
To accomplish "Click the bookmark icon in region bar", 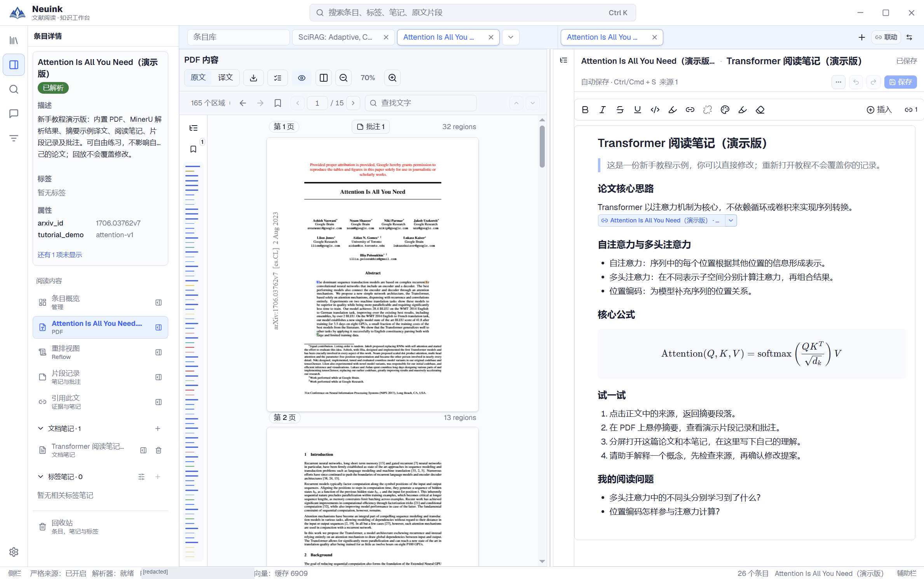I will click(278, 103).
